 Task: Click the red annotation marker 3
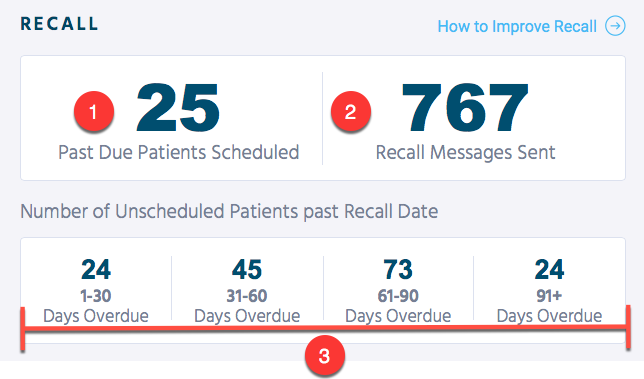pyautogui.click(x=324, y=356)
